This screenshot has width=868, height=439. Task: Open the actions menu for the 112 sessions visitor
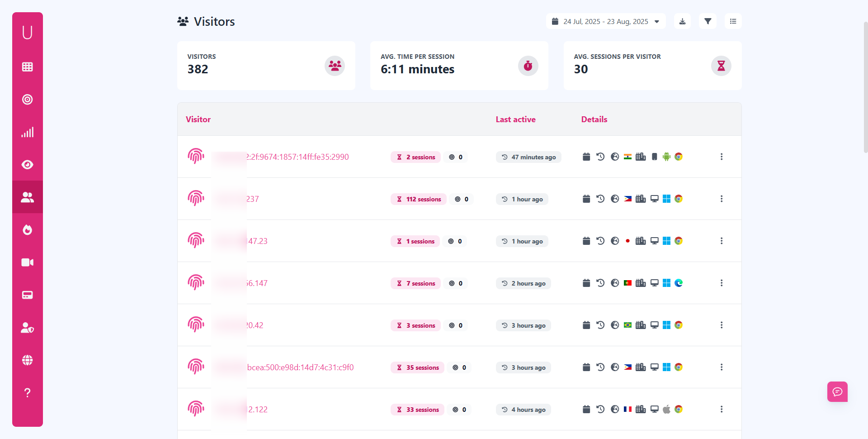[x=722, y=199]
